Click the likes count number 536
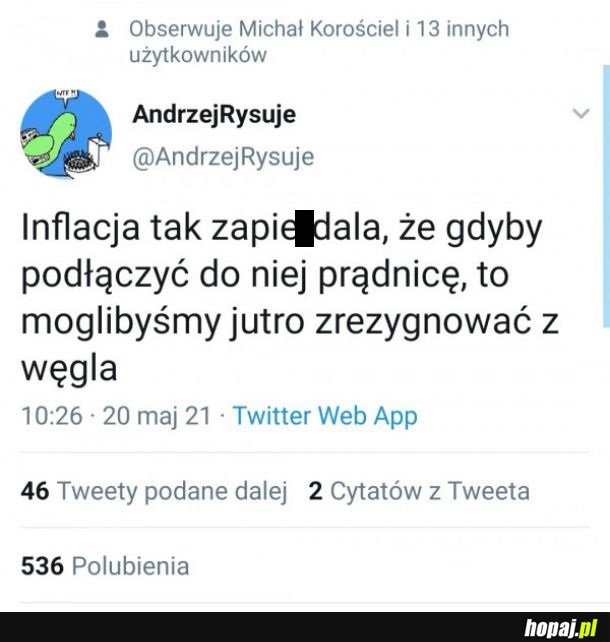Screen dimensions: 610x642 pyautogui.click(x=42, y=566)
